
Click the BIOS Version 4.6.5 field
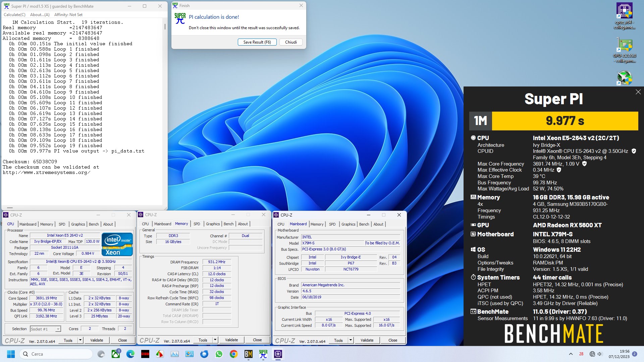click(351, 291)
